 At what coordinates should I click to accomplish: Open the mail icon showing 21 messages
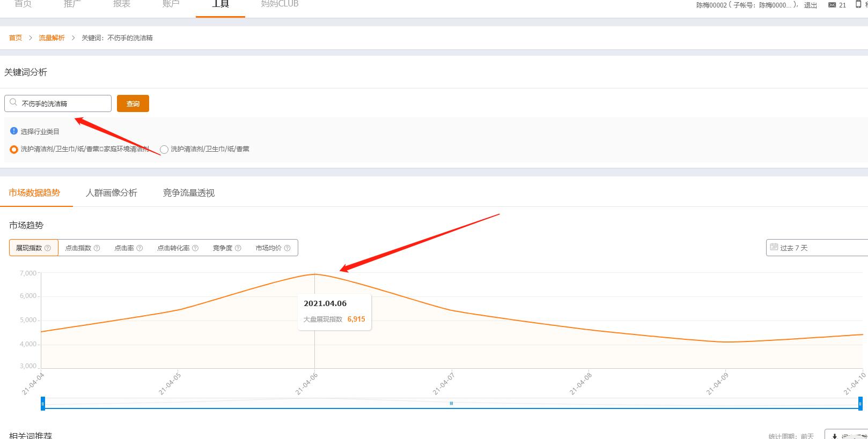[832, 5]
